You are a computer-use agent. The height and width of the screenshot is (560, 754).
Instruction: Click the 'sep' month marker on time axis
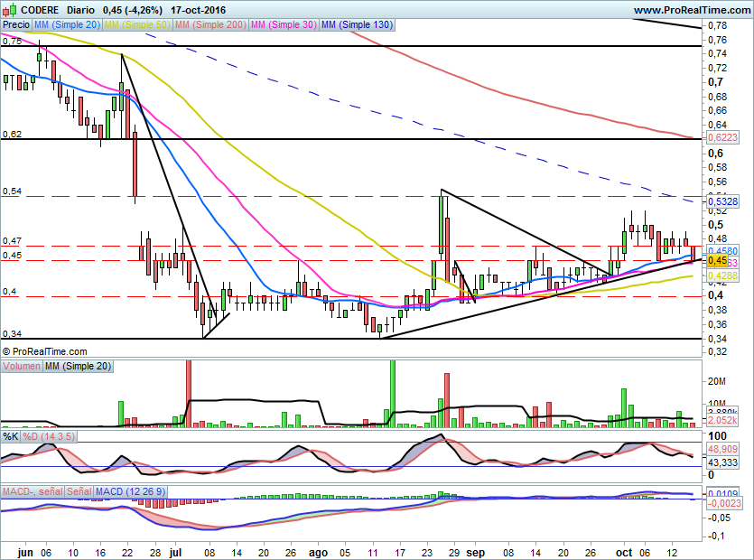pyautogui.click(x=475, y=551)
